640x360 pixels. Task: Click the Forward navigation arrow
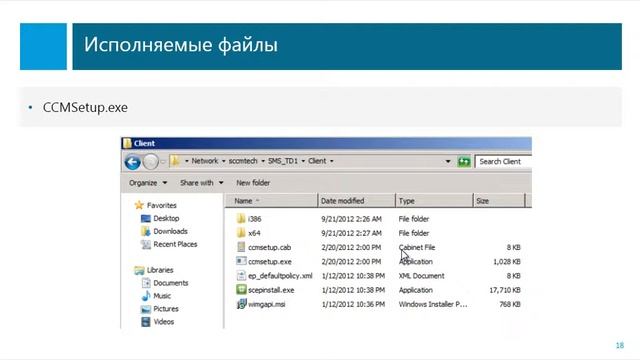151,162
